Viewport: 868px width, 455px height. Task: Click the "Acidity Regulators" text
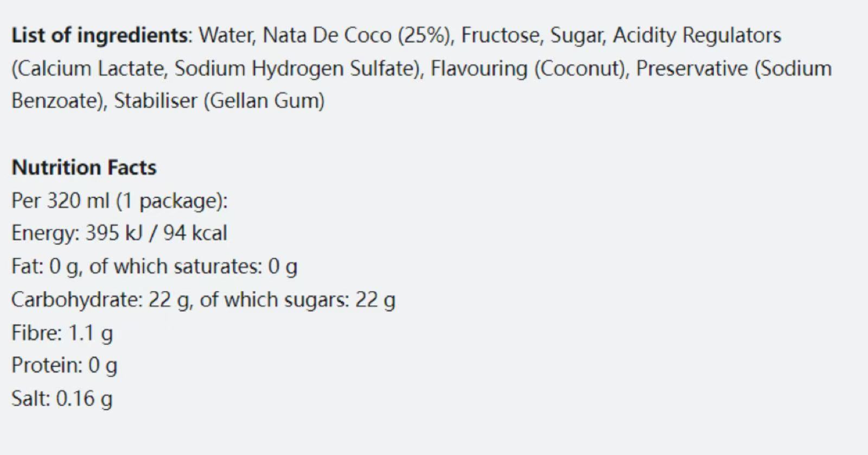click(x=697, y=35)
